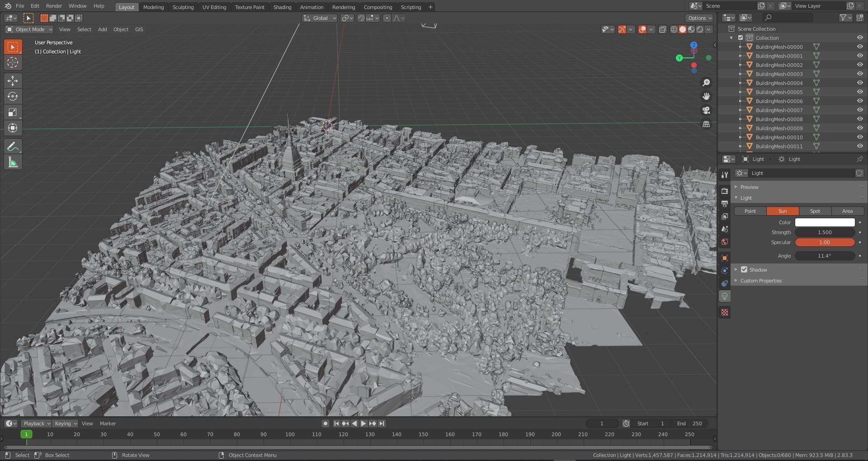Select the Measure tool
This screenshot has width=868, height=461.
13,162
